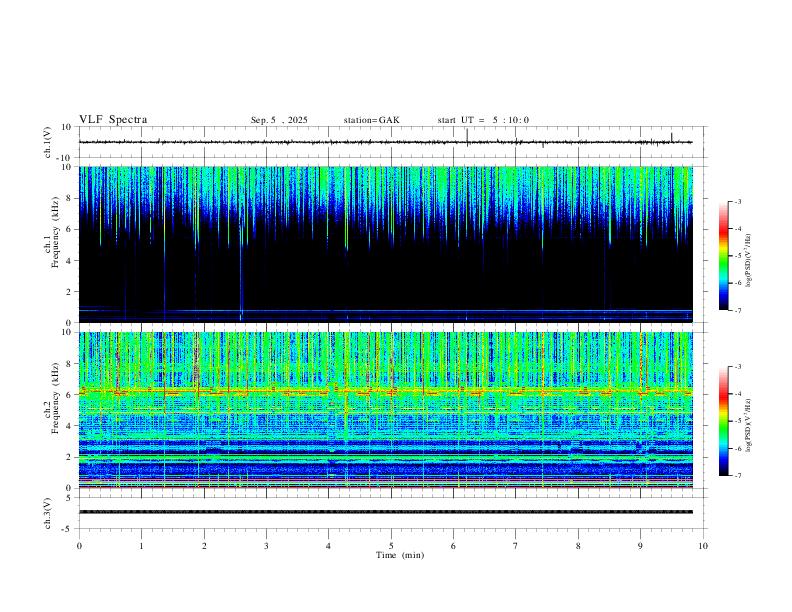792x612 pixels.
Task: Click time axis tick label "6"
Action: (453, 546)
